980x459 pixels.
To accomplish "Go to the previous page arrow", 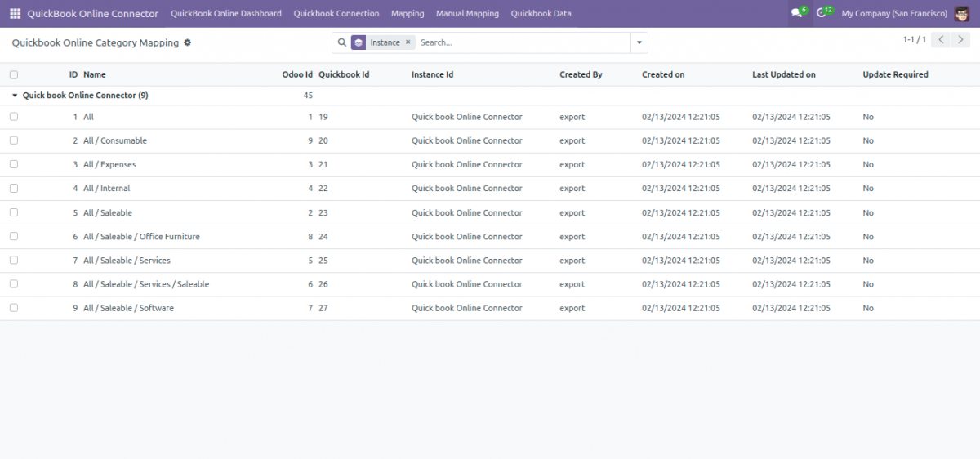I will [941, 40].
